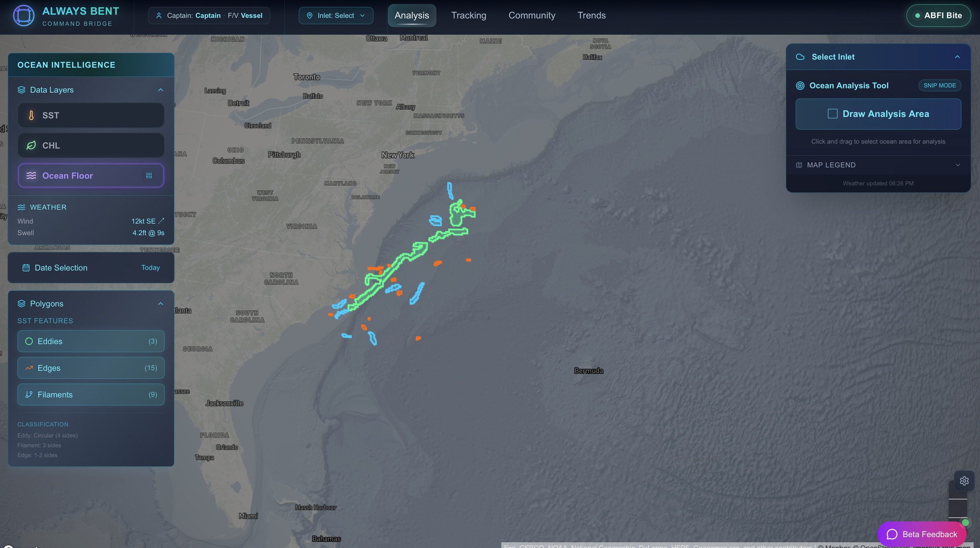The width and height of the screenshot is (980, 548).
Task: Collapse the Data Layers section
Action: pyautogui.click(x=160, y=90)
